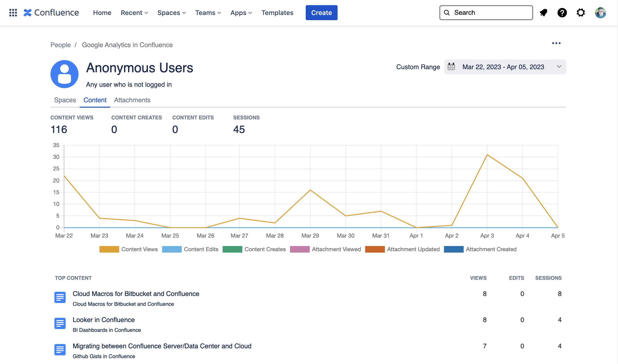The height and width of the screenshot is (364, 618).
Task: Open the help question mark icon
Action: (x=562, y=12)
